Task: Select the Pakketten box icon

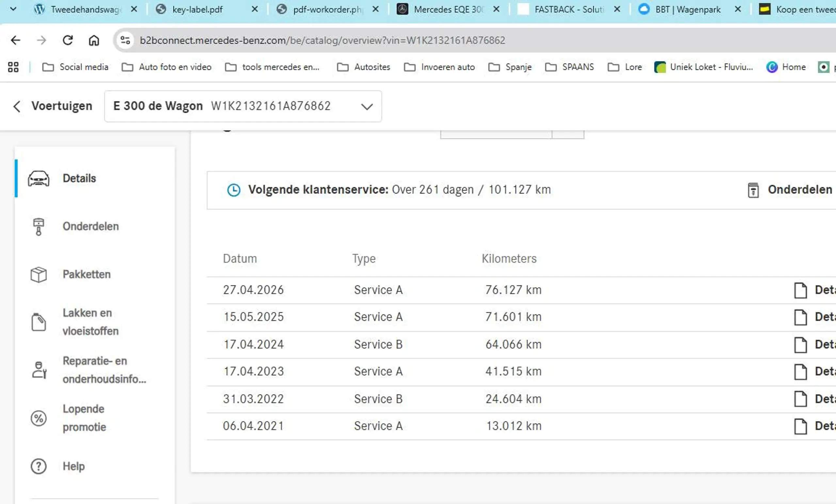Action: tap(38, 275)
